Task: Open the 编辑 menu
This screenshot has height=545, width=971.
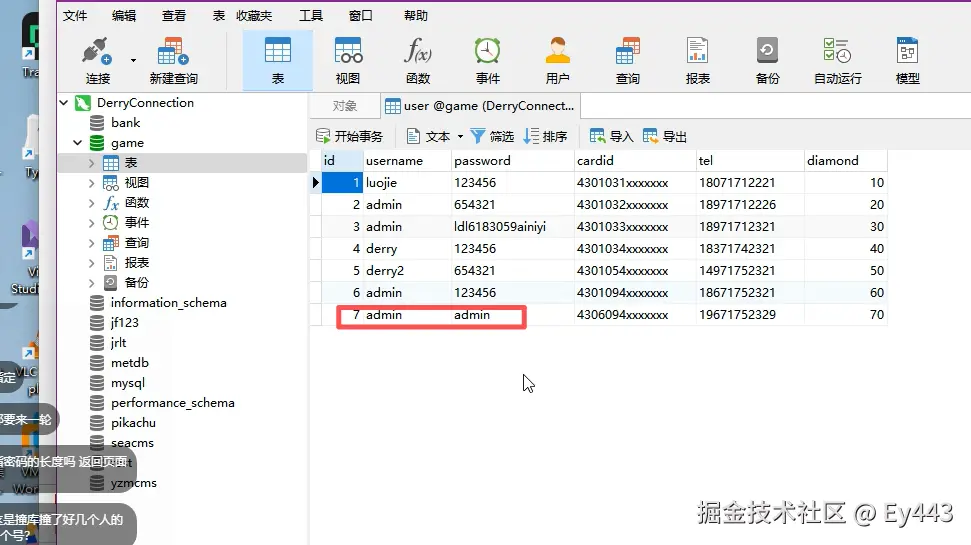Action: [124, 15]
